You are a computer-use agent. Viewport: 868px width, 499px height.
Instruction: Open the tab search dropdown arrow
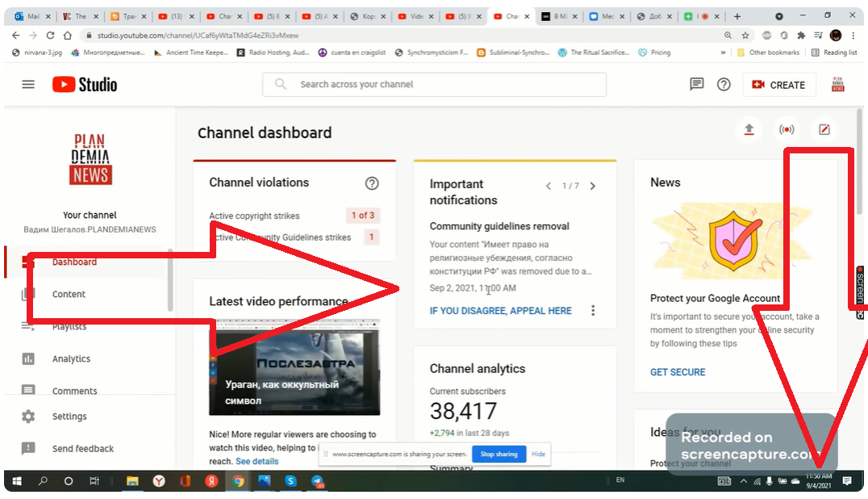(779, 16)
